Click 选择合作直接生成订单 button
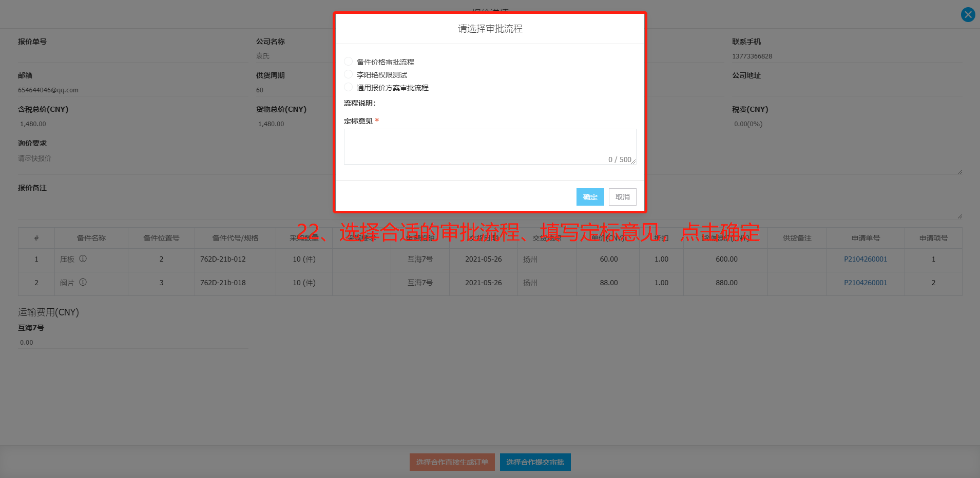This screenshot has width=980, height=478. point(452,462)
